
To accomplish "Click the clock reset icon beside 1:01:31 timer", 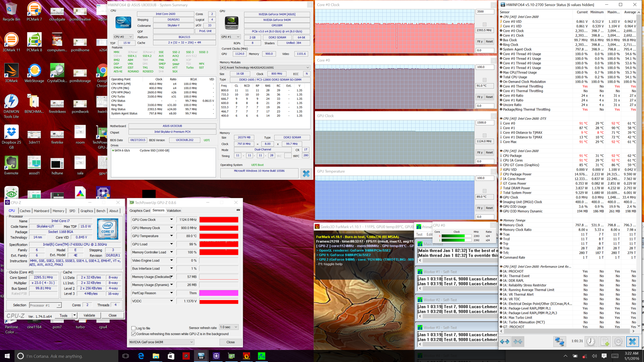I will coord(591,342).
